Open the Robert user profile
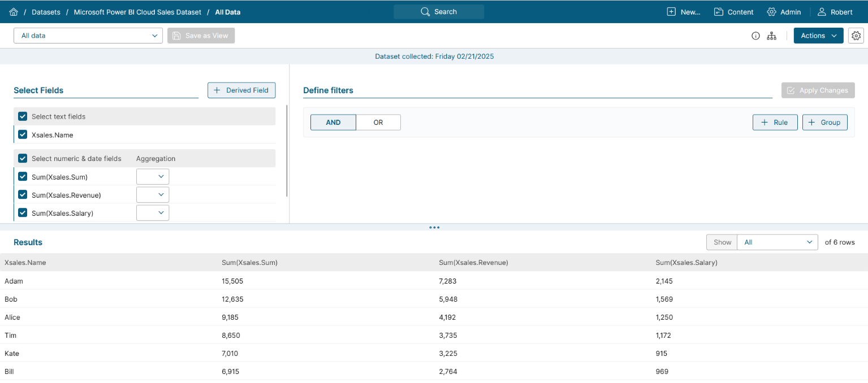This screenshot has width=868, height=383. tap(835, 12)
